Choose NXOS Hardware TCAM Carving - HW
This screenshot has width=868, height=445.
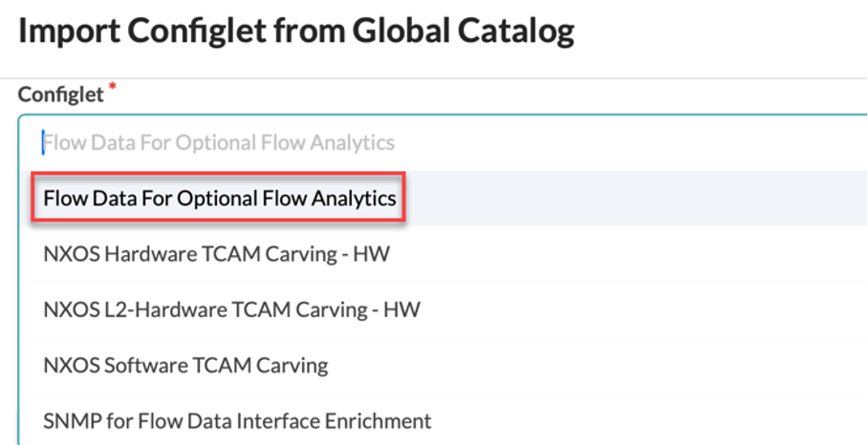click(218, 254)
